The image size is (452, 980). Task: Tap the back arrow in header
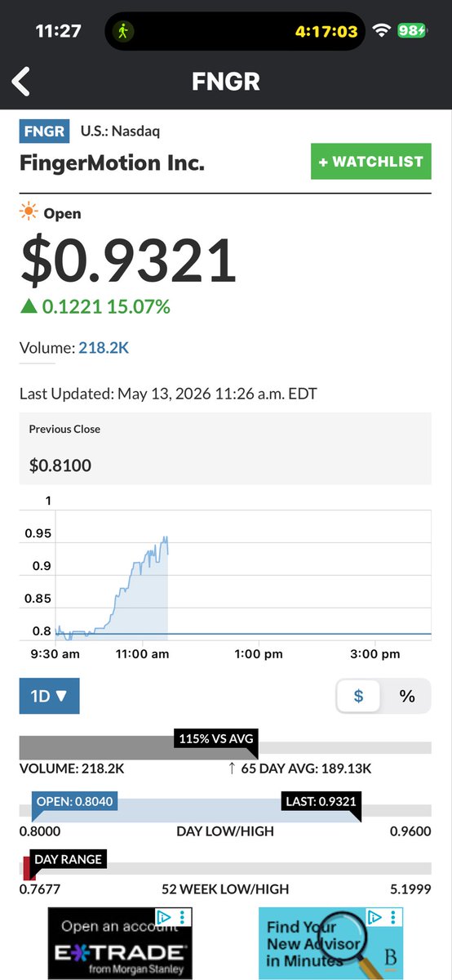click(21, 82)
